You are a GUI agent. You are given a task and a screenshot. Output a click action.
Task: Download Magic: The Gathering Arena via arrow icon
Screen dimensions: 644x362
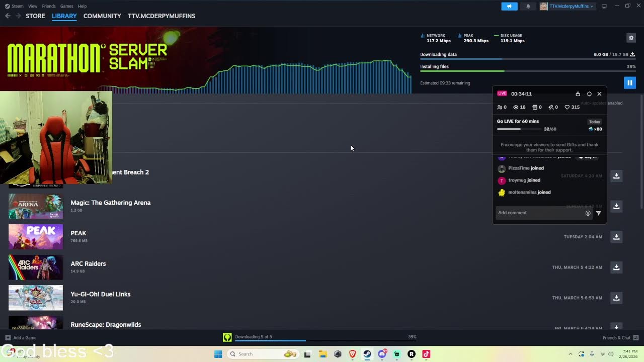click(616, 206)
